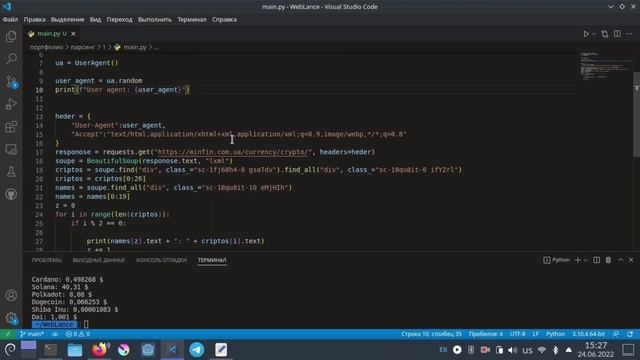Screen dimensions: 640x360
Task: Switch to ВЫХОДНЫЕ ДАННЫЕ panel tab
Action: 99,260
